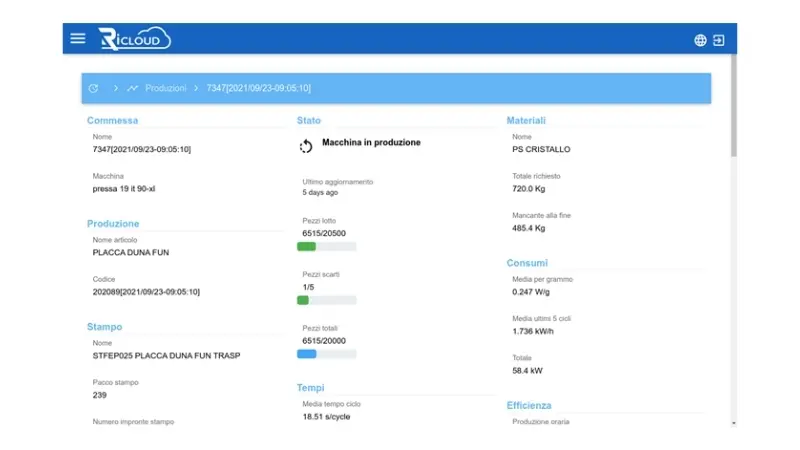800x450 pixels.
Task: Click consumption value '0.247 W/g'
Action: pos(531,292)
